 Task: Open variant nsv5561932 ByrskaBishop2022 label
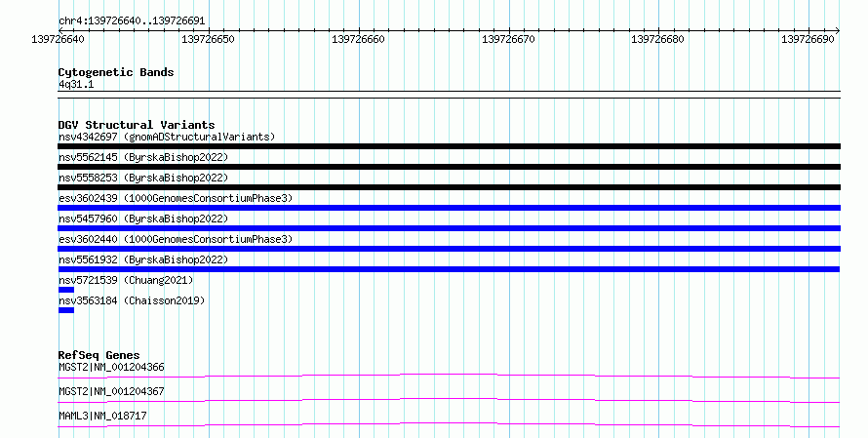pyautogui.click(x=143, y=259)
